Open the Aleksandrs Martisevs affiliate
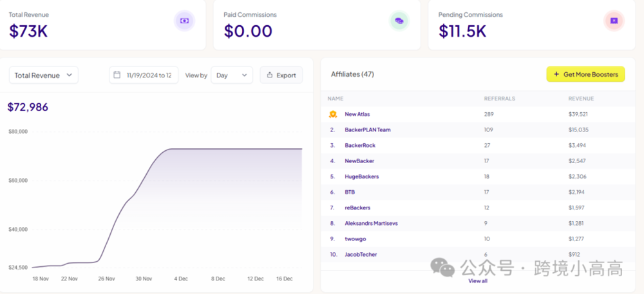644x294 pixels. (372, 223)
